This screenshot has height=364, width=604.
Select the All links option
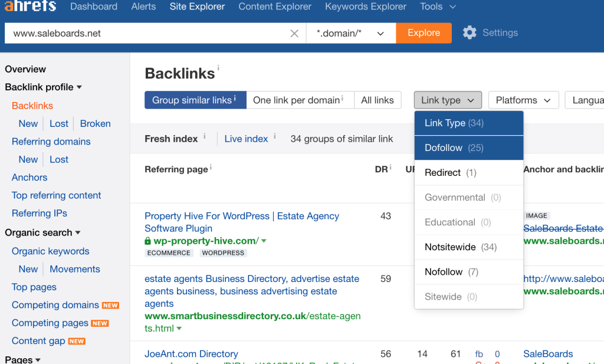coord(377,100)
